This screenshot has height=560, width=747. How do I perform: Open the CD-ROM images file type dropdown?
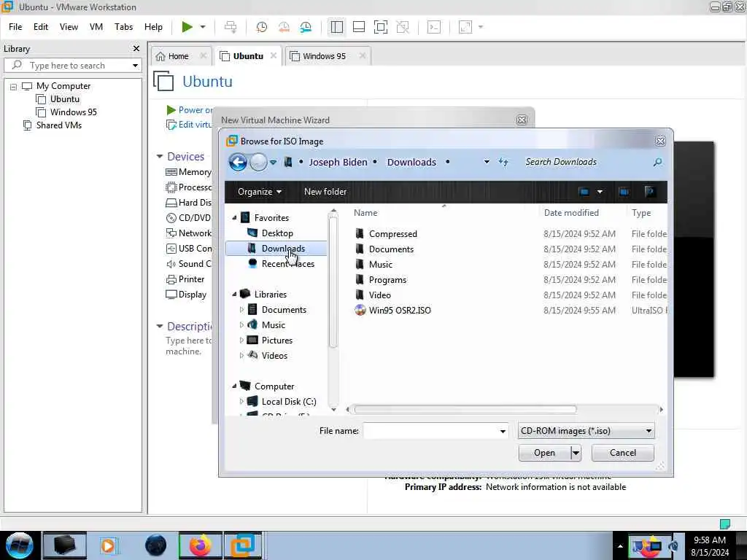(586, 431)
